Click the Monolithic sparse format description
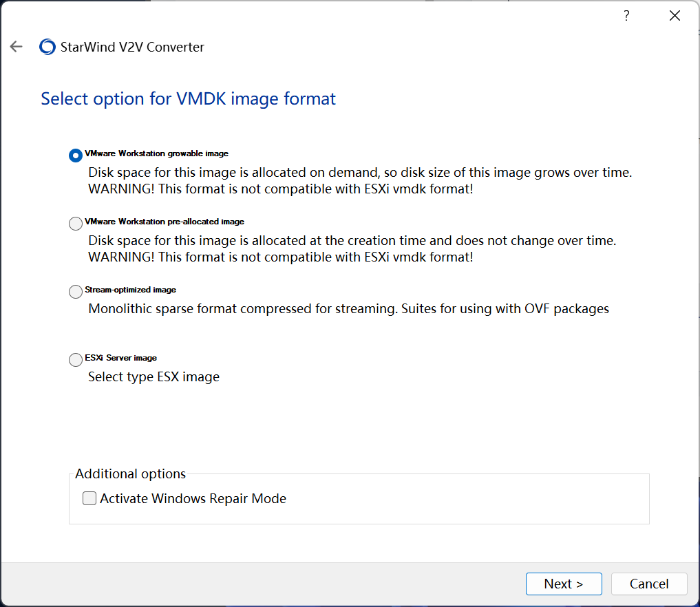The width and height of the screenshot is (700, 607). pos(348,308)
